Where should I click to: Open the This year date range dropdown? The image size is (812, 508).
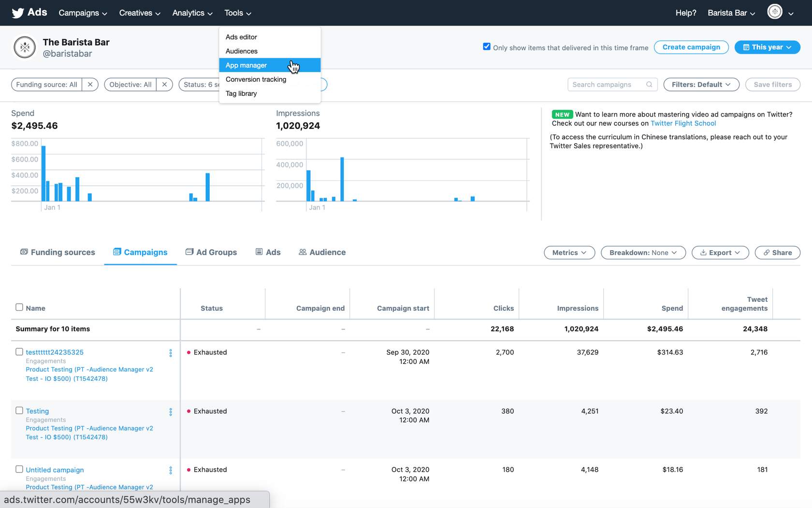[x=767, y=47]
